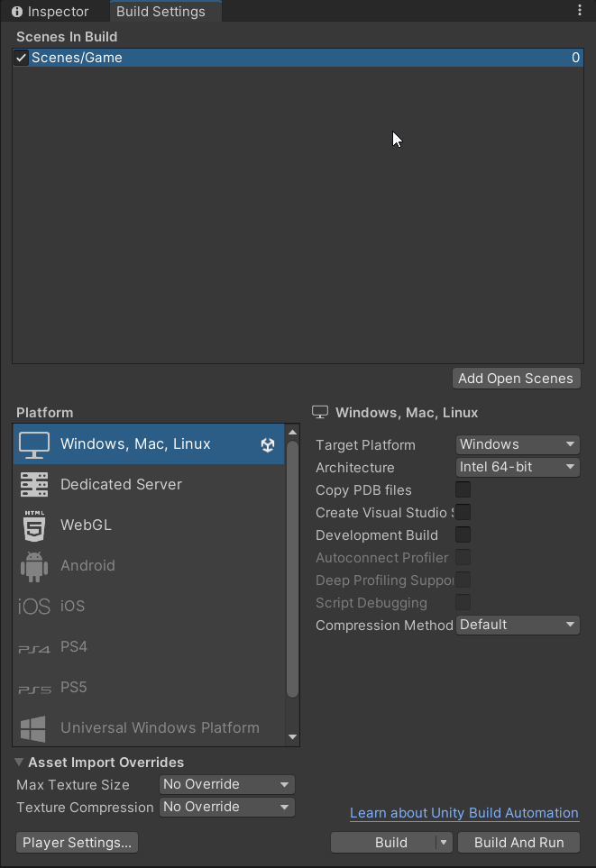Screen dimensions: 596x868
Task: Select the Scenes/Game row in the scene list
Action: coord(298,58)
